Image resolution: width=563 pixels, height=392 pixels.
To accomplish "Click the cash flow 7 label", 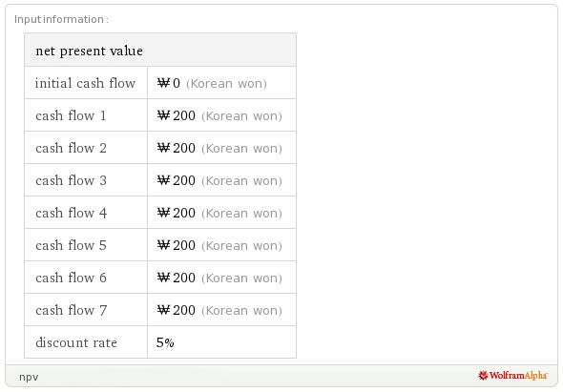I will (x=72, y=310).
